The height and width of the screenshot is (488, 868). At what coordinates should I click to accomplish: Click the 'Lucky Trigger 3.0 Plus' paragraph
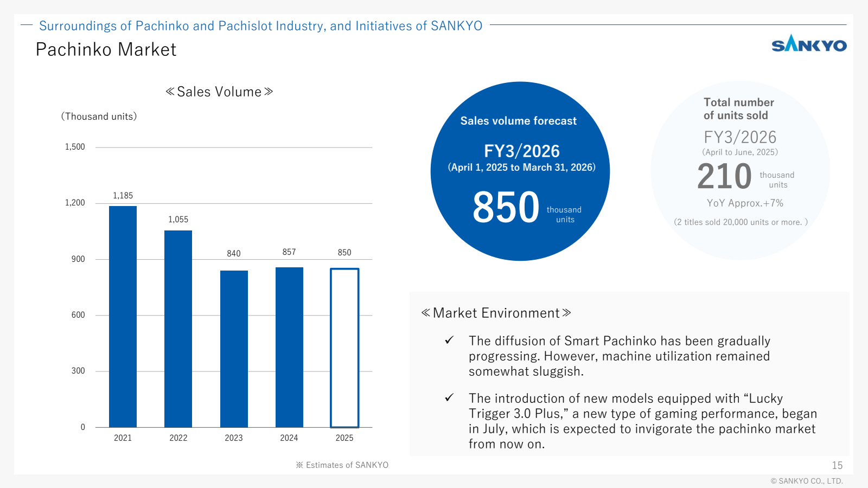point(643,421)
